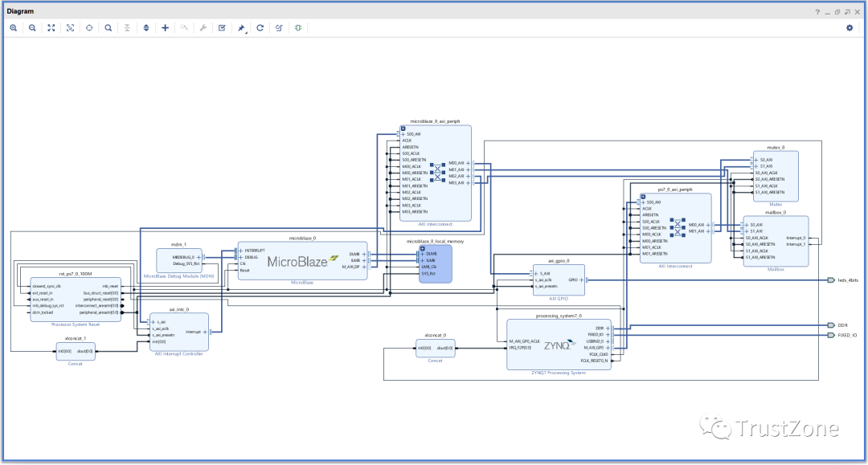Click the Debug_SYS_Rst pin on mdm_1
This screenshot has width=868, height=465.
pyautogui.click(x=186, y=263)
